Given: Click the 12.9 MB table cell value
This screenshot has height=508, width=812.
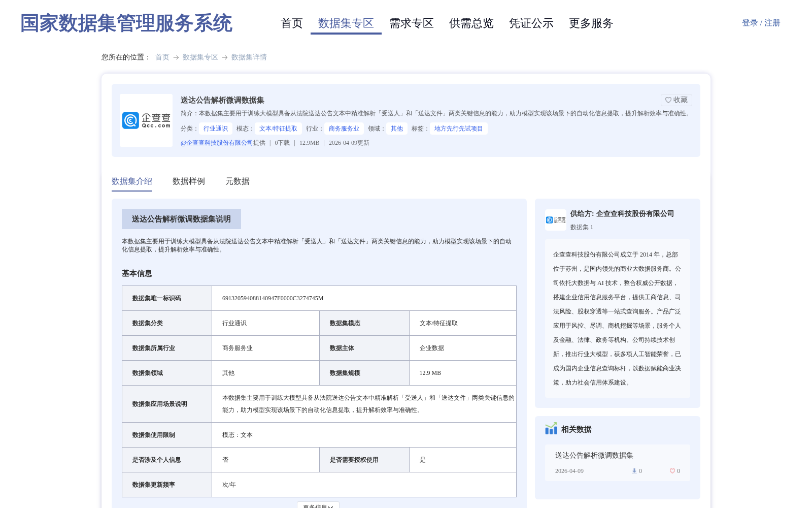Looking at the screenshot, I should [x=430, y=373].
